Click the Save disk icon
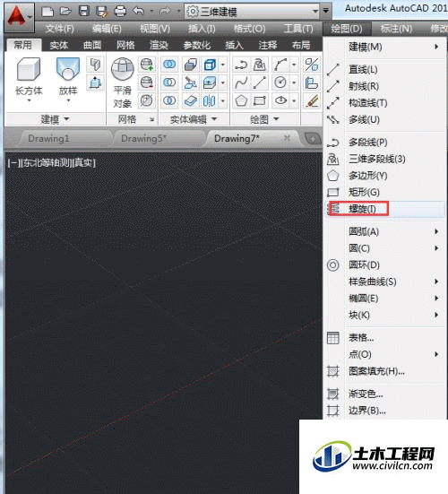448x494 pixels. 83,12
